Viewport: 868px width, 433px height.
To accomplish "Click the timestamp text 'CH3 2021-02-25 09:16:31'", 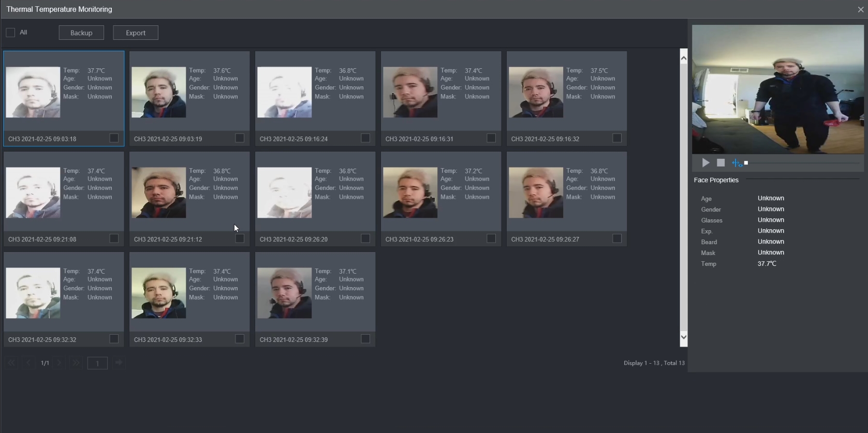I will pyautogui.click(x=420, y=139).
